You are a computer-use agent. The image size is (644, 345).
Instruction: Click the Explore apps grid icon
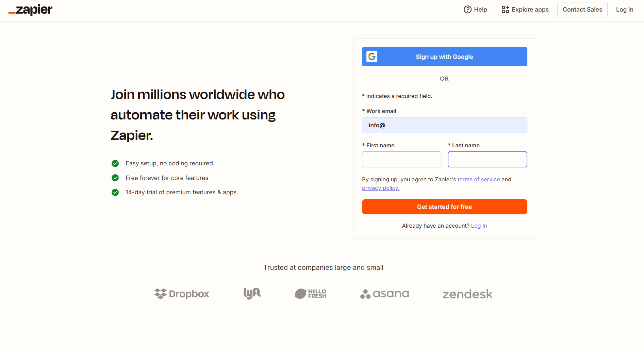[505, 10]
